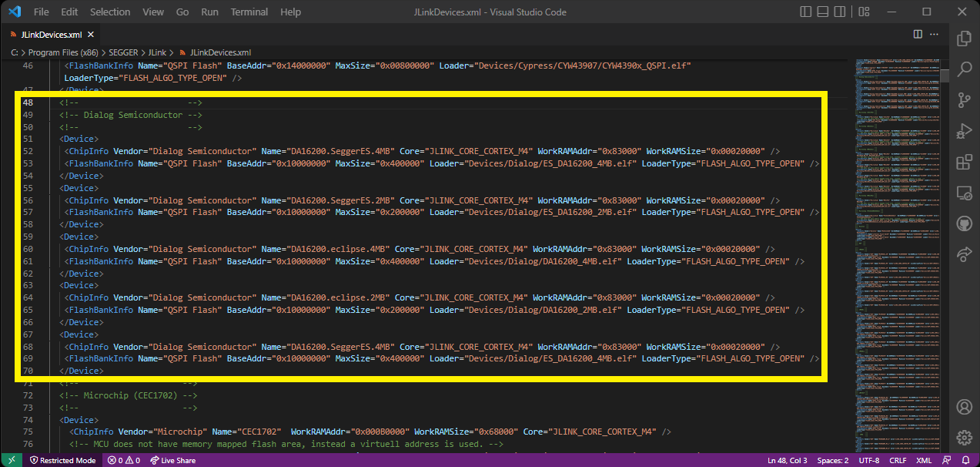Viewport: 980px width, 467px height.
Task: Open the Selection menu
Action: pyautogui.click(x=110, y=12)
